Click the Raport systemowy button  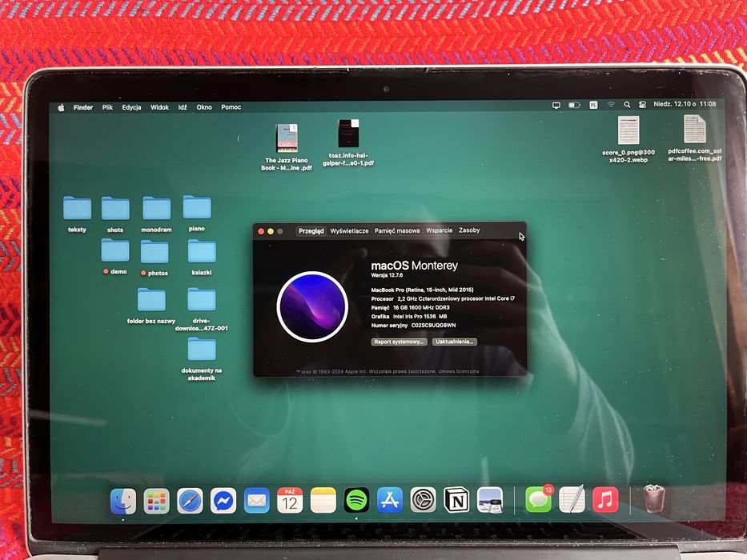pyautogui.click(x=399, y=342)
